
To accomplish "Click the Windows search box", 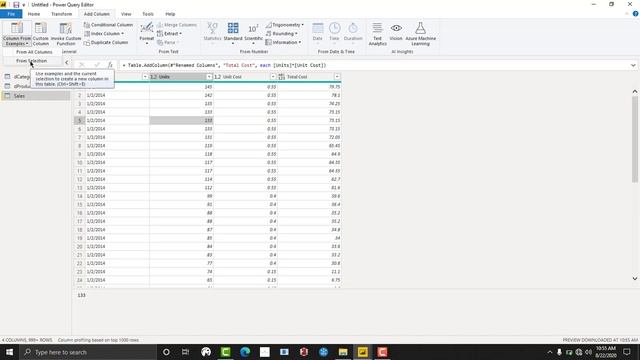I will [88, 352].
